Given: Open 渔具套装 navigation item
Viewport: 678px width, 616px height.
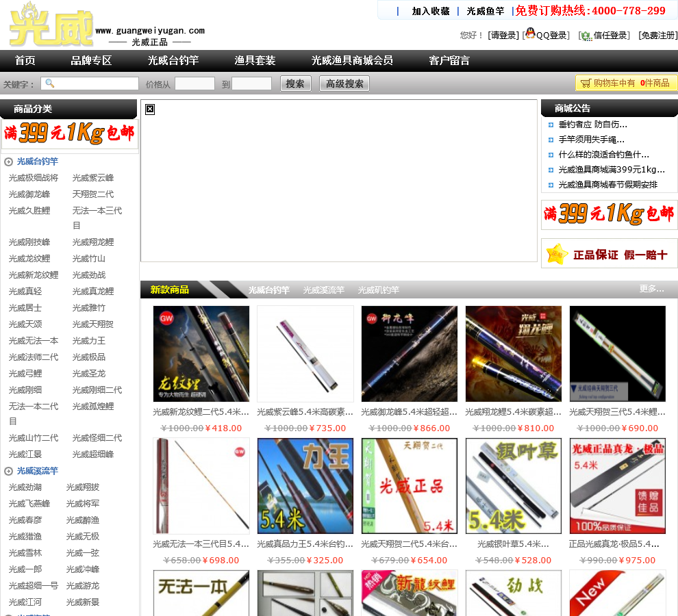Looking at the screenshot, I should click(255, 60).
